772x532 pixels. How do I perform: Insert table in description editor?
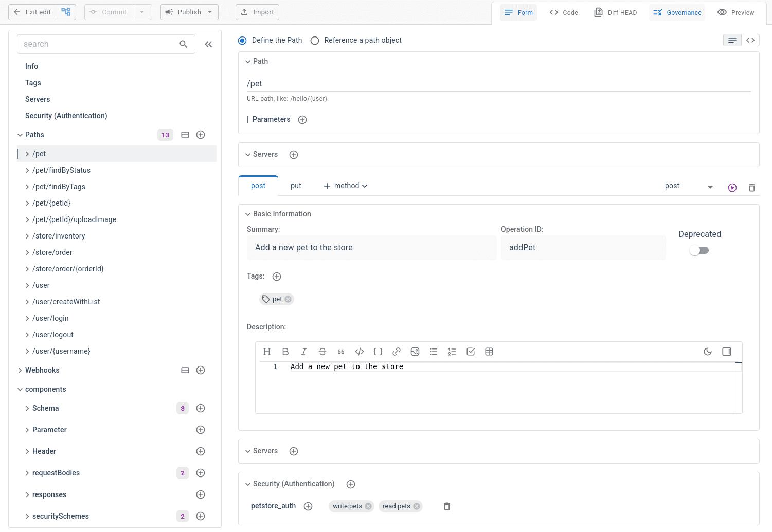[489, 352]
